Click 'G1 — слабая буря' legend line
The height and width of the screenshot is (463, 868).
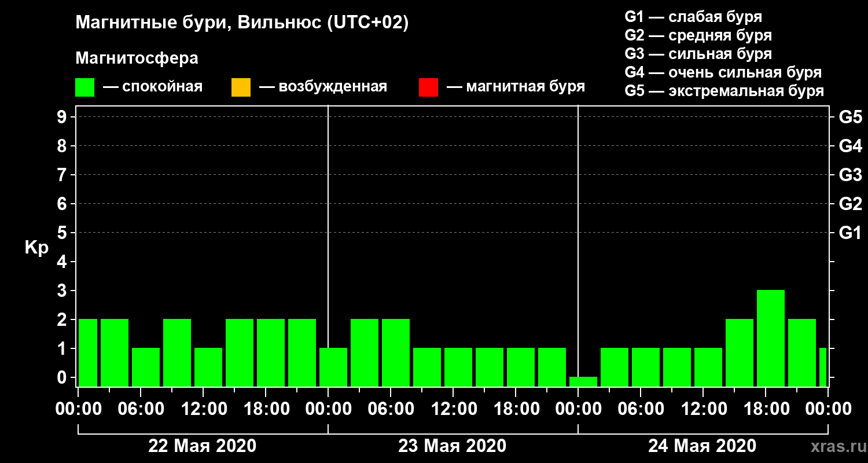coord(693,17)
